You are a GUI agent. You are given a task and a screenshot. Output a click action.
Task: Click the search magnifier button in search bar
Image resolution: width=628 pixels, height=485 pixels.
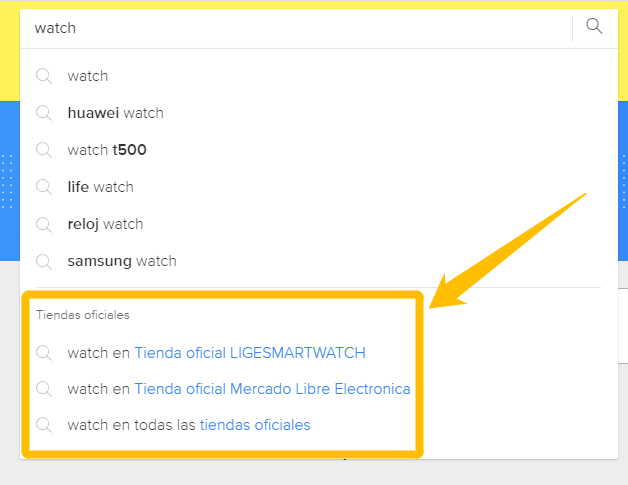tap(594, 27)
